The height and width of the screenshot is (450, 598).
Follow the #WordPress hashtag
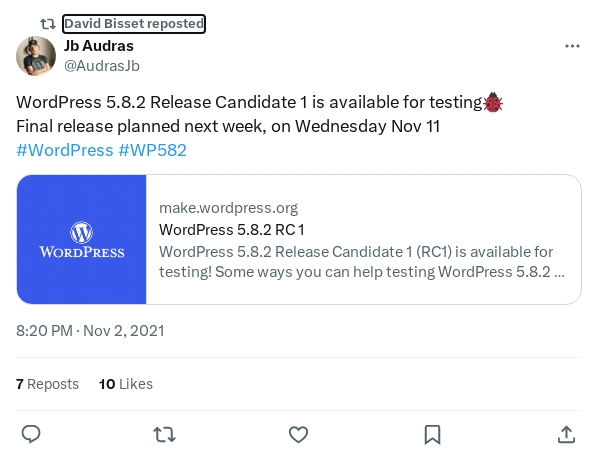(x=65, y=150)
